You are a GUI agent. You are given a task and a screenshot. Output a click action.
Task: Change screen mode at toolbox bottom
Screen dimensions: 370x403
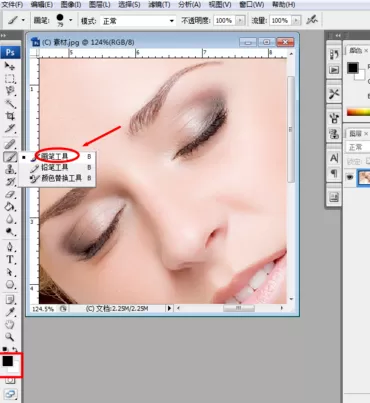tap(10, 394)
